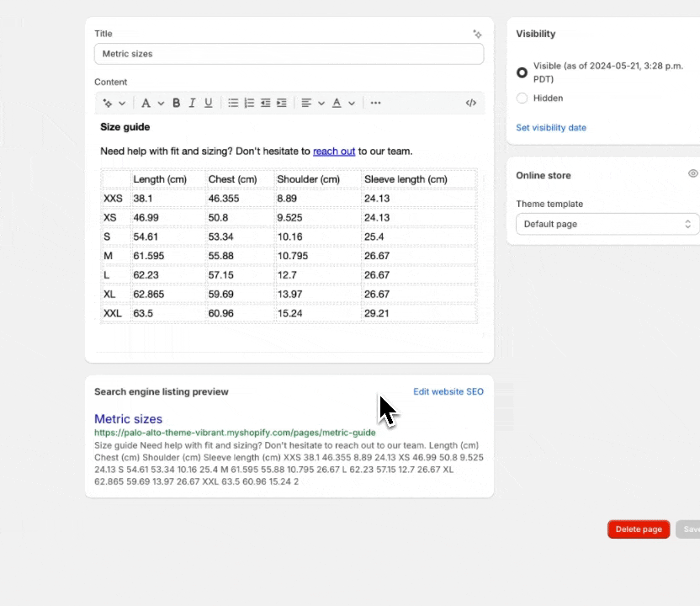Increase indent using the indent icon
The width and height of the screenshot is (700, 606).
281,103
